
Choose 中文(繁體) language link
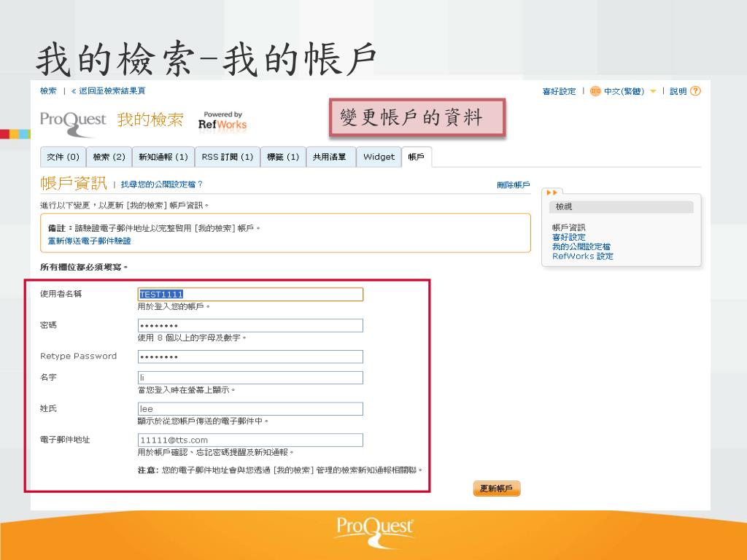coord(624,91)
